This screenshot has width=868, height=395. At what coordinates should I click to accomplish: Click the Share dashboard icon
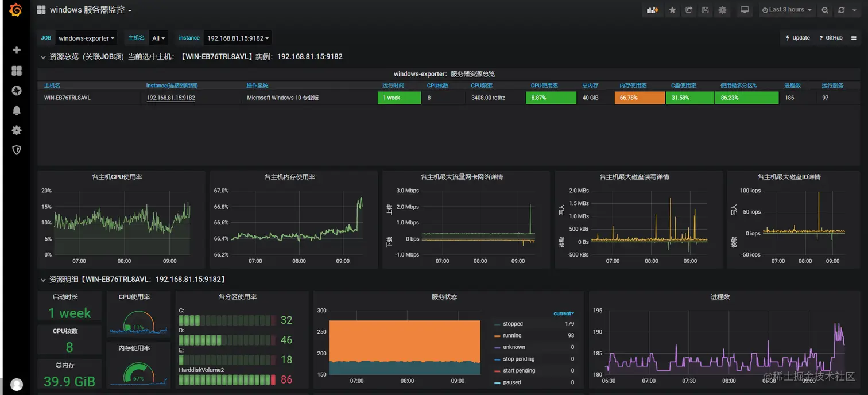click(x=689, y=10)
